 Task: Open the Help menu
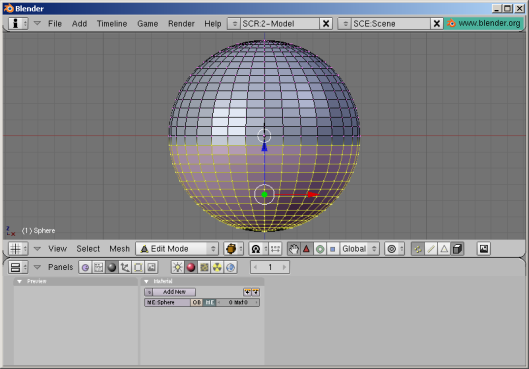tap(213, 24)
